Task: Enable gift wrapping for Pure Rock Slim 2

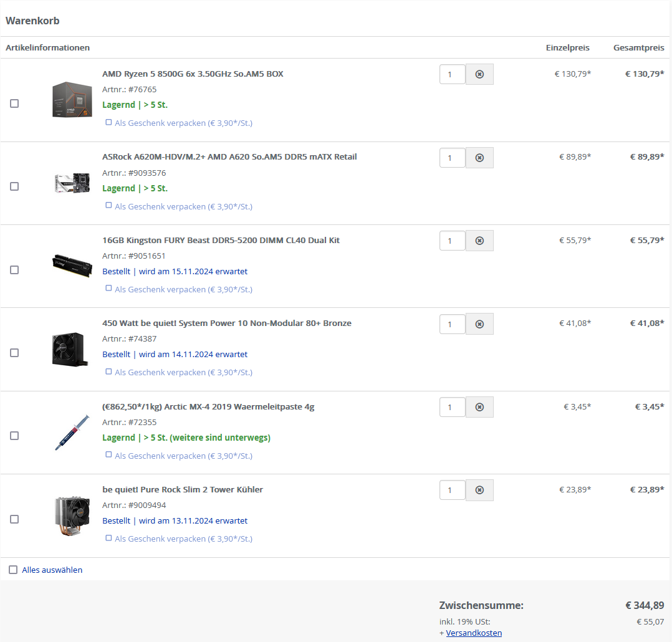Action: pos(109,538)
